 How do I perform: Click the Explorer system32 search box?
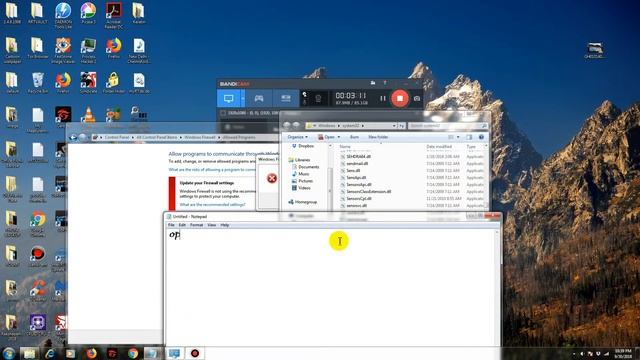pyautogui.click(x=448, y=126)
